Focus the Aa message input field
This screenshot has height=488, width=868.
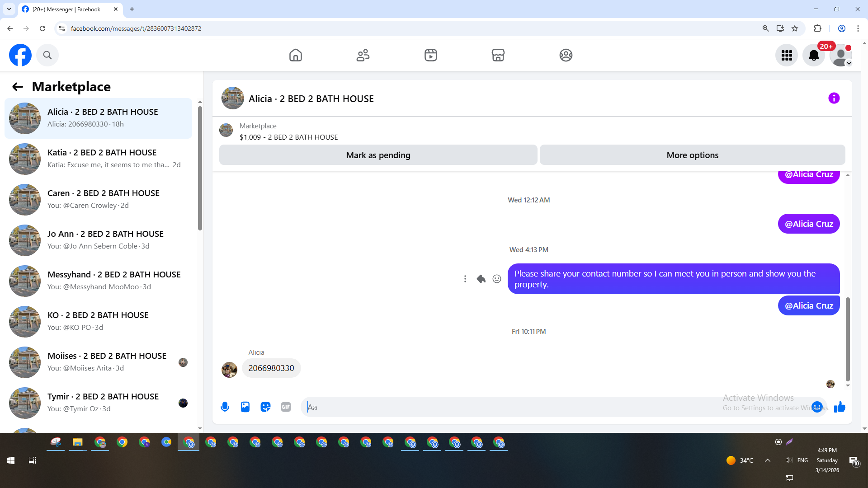pos(556,407)
